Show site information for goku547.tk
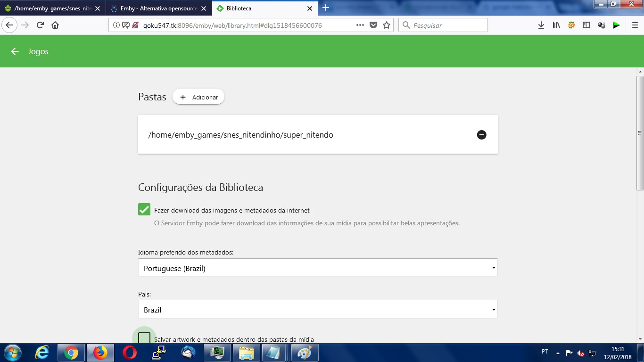 pyautogui.click(x=116, y=25)
